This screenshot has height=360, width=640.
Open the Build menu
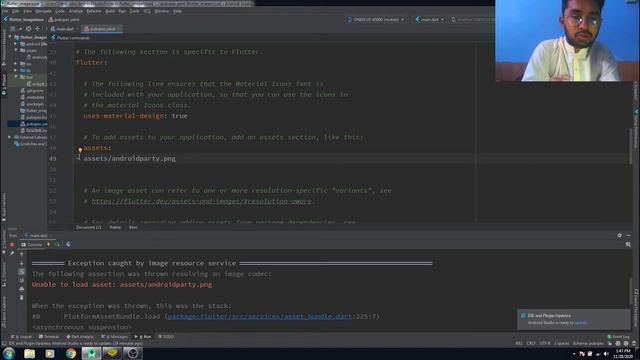110,11
